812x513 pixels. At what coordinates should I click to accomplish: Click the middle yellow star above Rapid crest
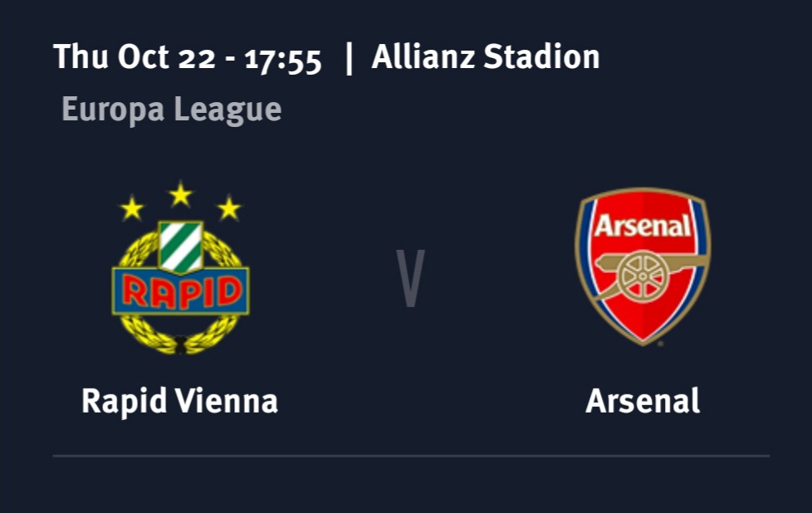click(180, 195)
